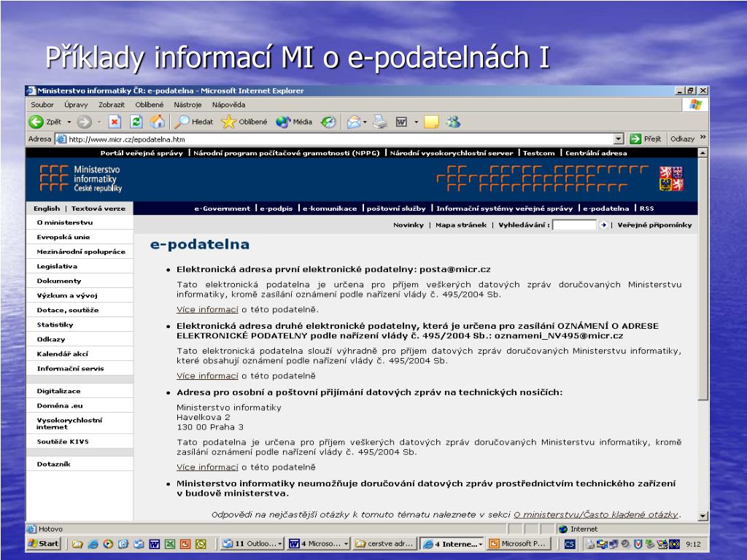Open Oblíbené favorites star in toolbar

228,122
